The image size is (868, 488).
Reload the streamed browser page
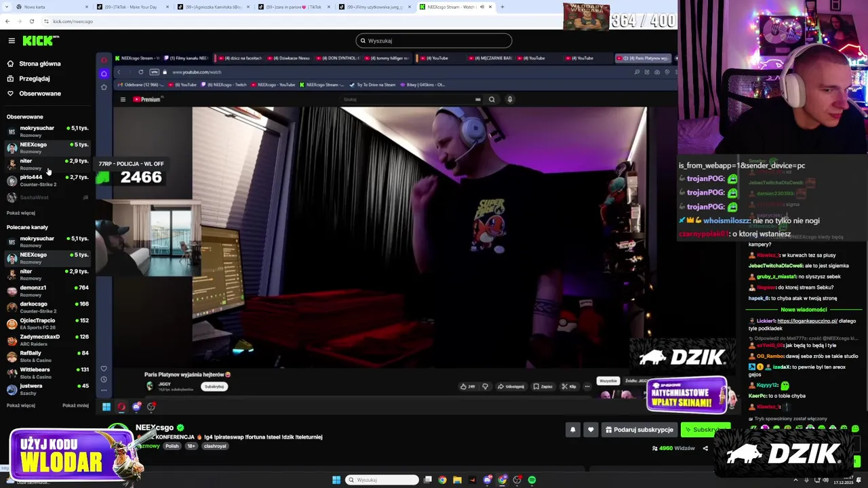(141, 72)
